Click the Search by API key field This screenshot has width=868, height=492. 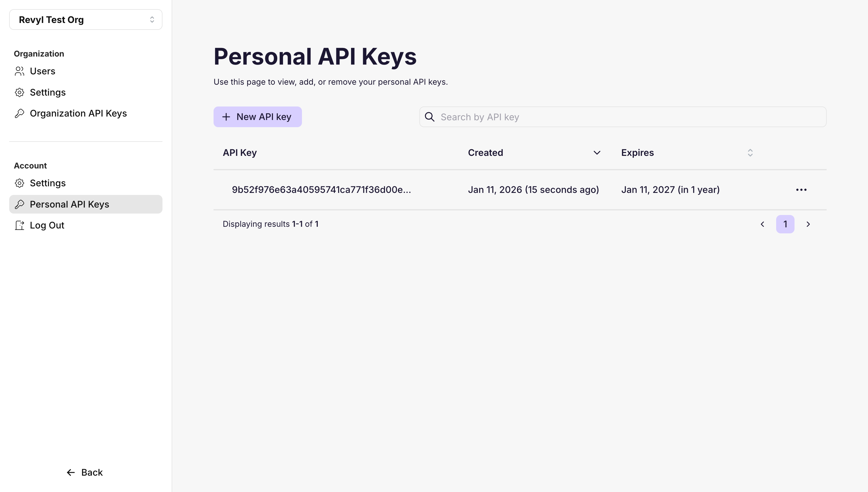coord(574,117)
